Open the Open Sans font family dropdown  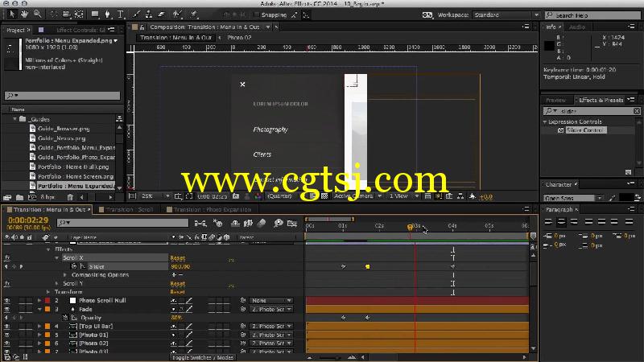pyautogui.click(x=573, y=198)
